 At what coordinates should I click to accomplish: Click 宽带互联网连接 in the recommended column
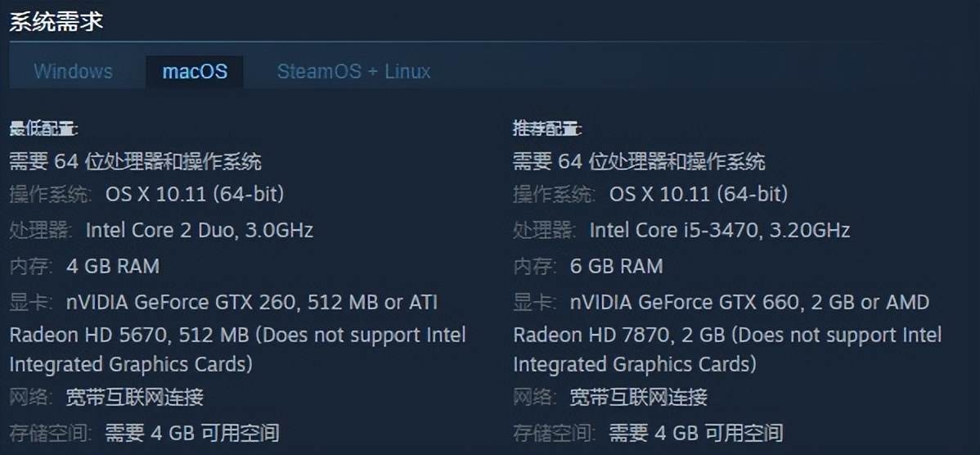(x=639, y=398)
